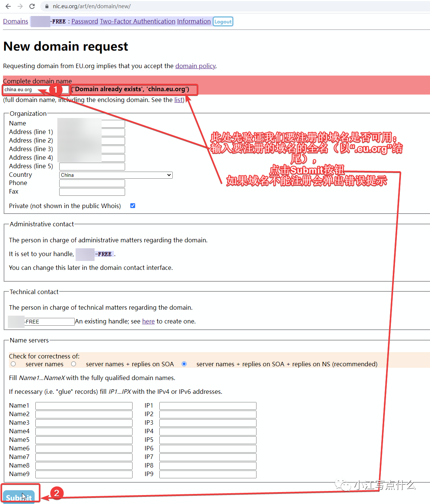Screen dimensions: 430x504
Task: Click the address bar URL nic.eu.org
Action: click(x=92, y=6)
